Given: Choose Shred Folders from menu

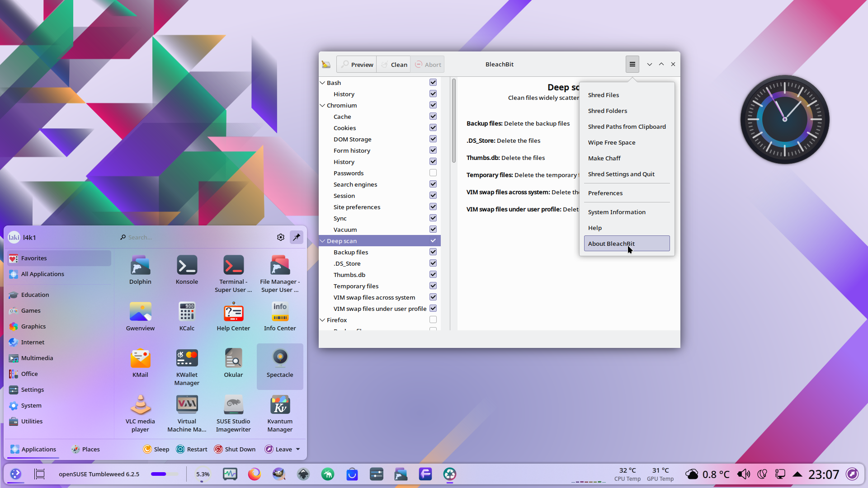Looking at the screenshot, I should pos(627,111).
